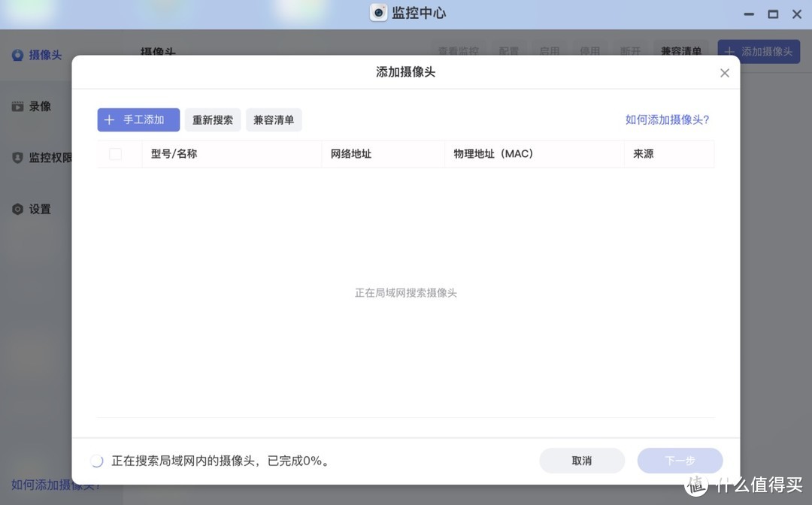The height and width of the screenshot is (505, 812).
Task: Click the 来源 column header
Action: click(x=644, y=154)
